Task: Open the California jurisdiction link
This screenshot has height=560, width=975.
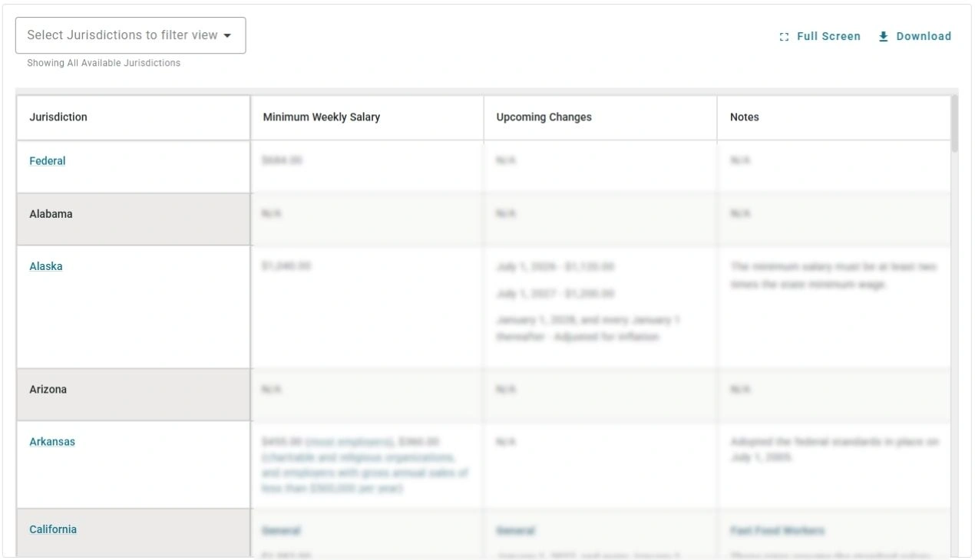Action: [x=53, y=529]
